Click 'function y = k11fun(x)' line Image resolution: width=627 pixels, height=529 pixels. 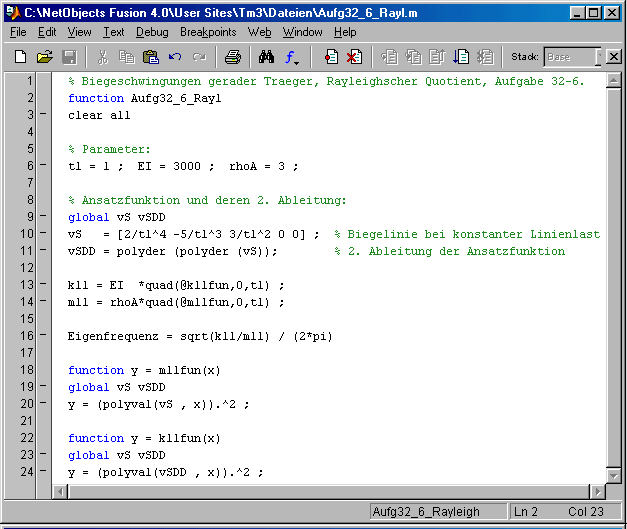[144, 438]
